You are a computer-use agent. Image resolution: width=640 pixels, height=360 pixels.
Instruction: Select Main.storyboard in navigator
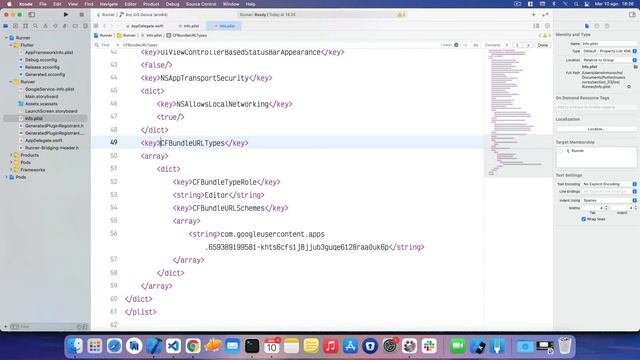[41, 96]
